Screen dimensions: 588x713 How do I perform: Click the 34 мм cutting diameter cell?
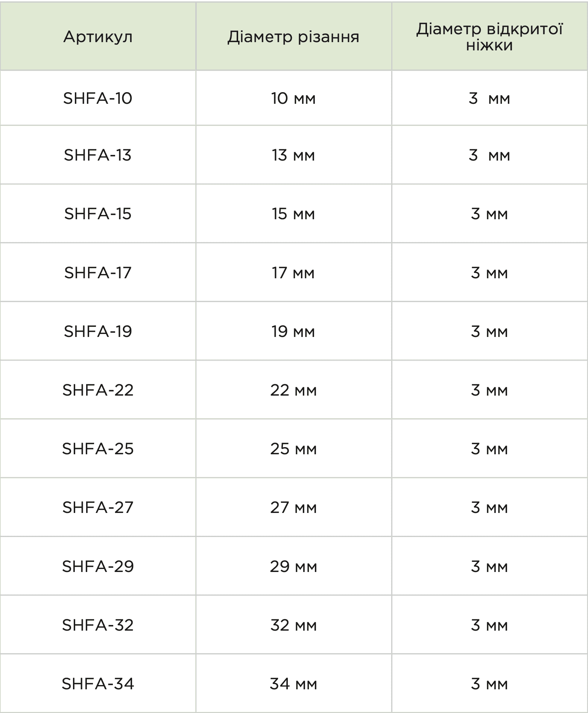(x=293, y=683)
